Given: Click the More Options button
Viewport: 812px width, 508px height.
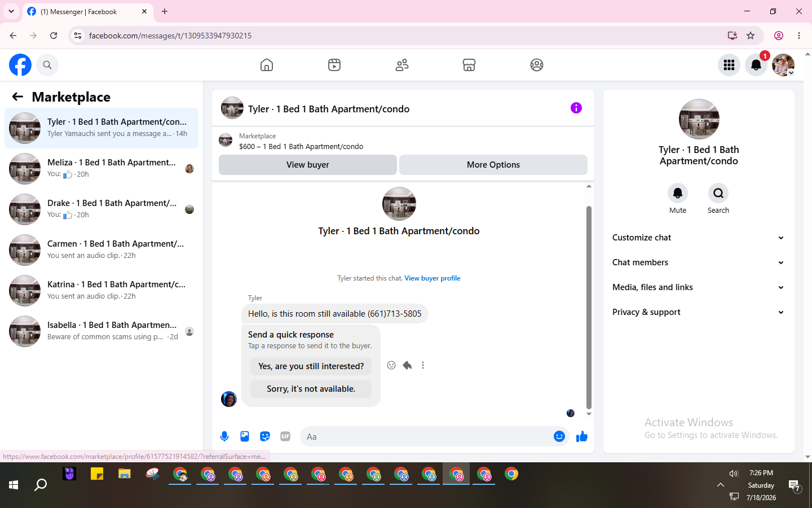Looking at the screenshot, I should pyautogui.click(x=493, y=165).
